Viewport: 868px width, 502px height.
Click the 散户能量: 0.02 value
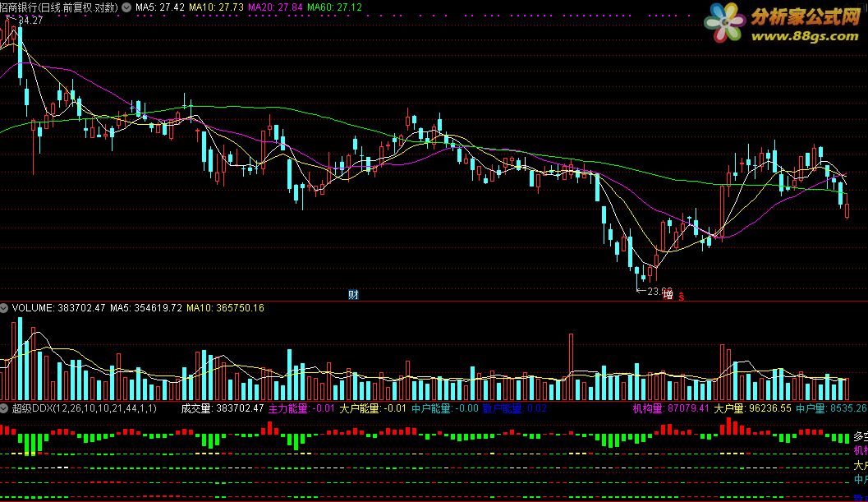point(515,408)
